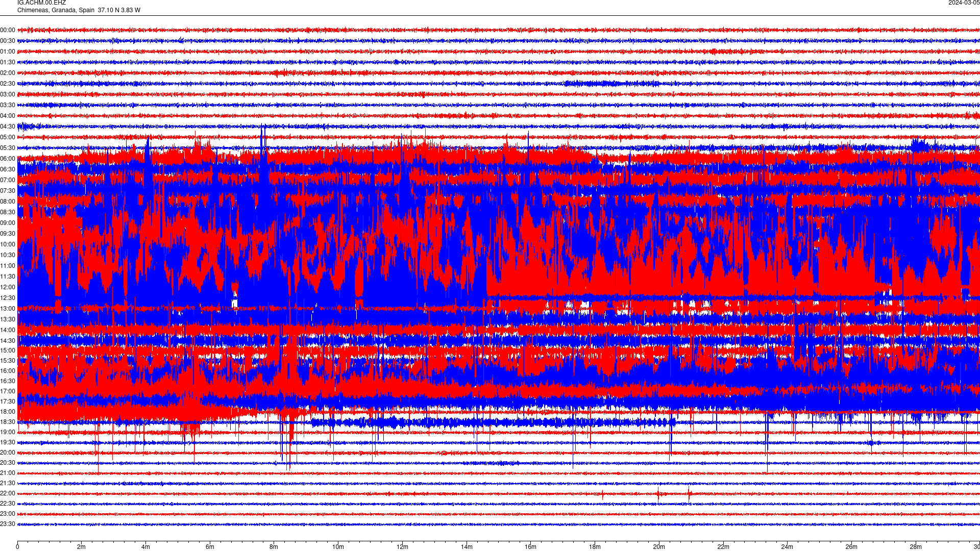Select the 04:30 time row label
Viewport: 980px width, 551px height.
8,127
